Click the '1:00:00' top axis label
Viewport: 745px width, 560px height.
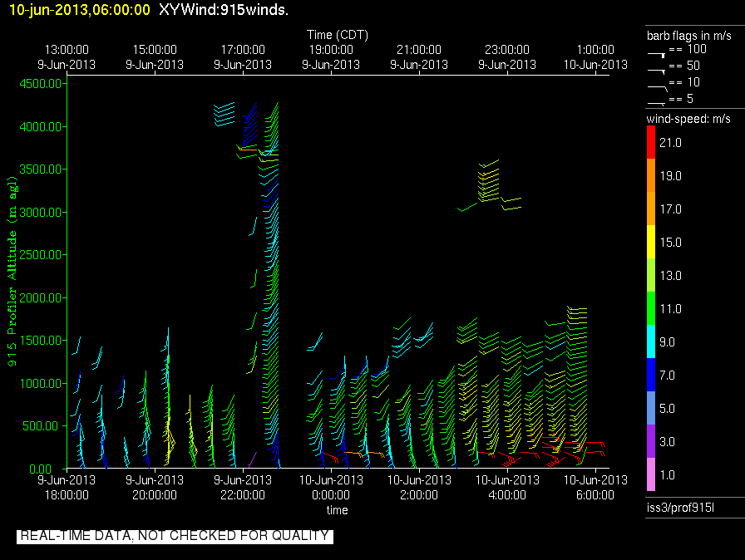pyautogui.click(x=595, y=50)
